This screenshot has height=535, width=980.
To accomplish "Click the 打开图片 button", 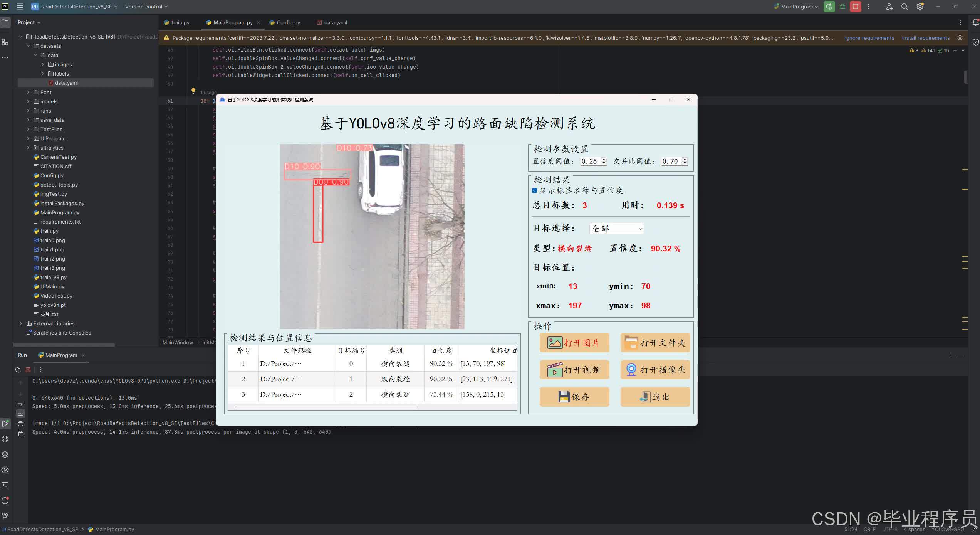I will pyautogui.click(x=574, y=343).
